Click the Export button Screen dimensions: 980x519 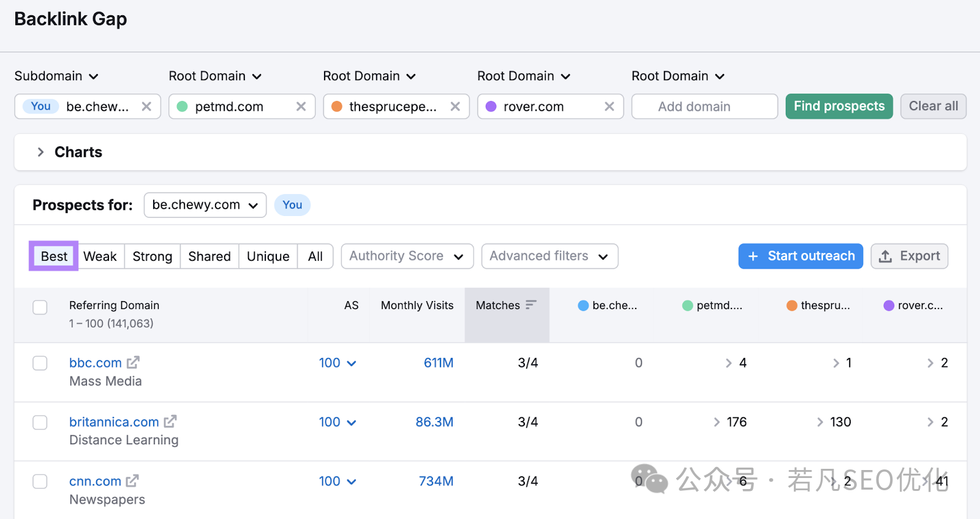pyautogui.click(x=910, y=256)
